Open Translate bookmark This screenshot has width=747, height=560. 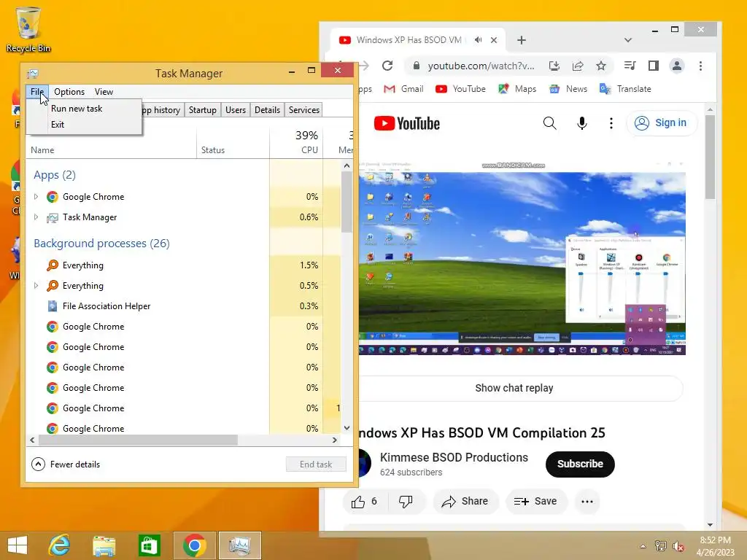click(x=625, y=89)
